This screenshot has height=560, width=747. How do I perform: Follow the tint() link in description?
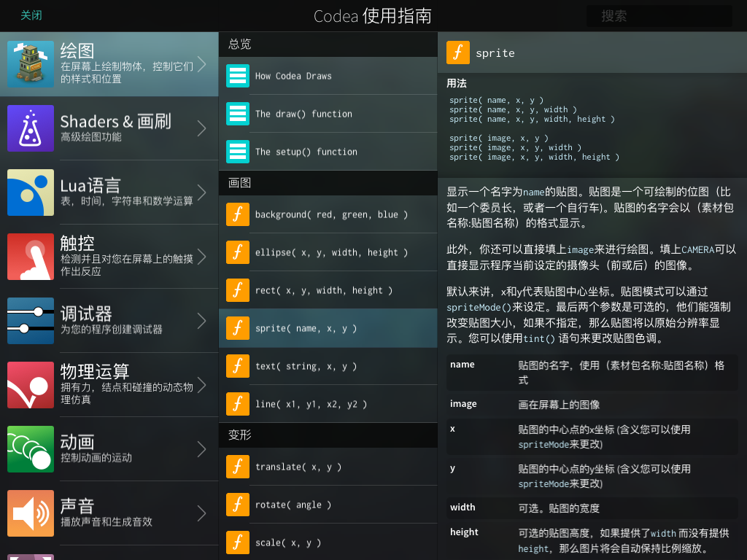click(x=539, y=338)
